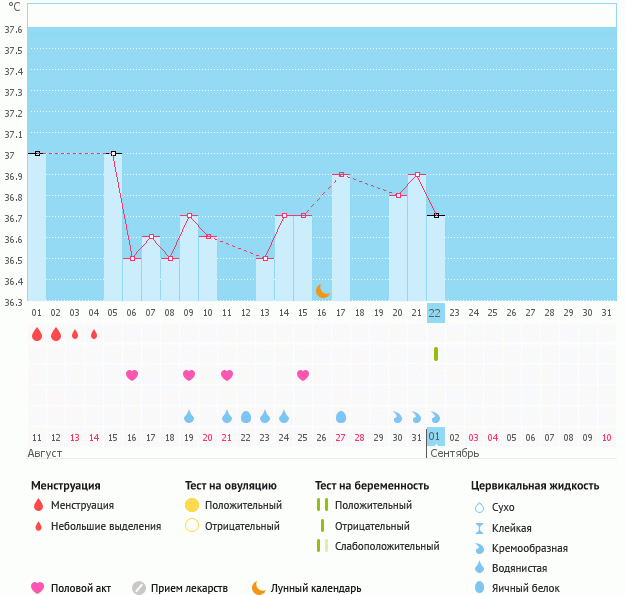Select the egg white fluid icon under day 17
This screenshot has height=595, width=626.
tap(341, 416)
